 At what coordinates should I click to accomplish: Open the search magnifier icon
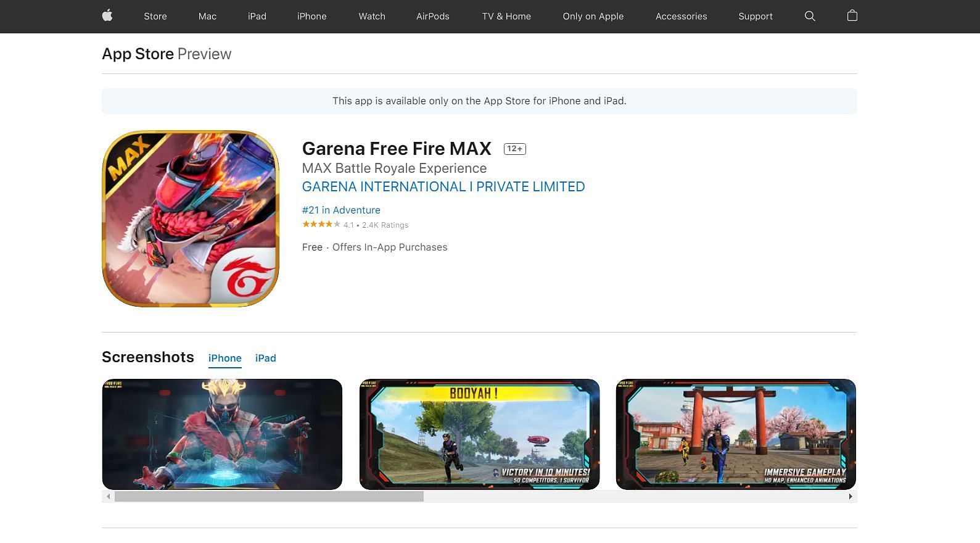coord(810,16)
